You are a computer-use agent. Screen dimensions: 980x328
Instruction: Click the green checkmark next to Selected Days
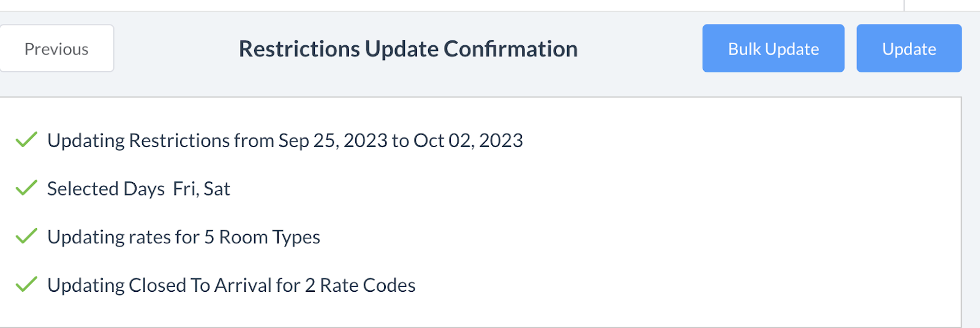coord(26,188)
